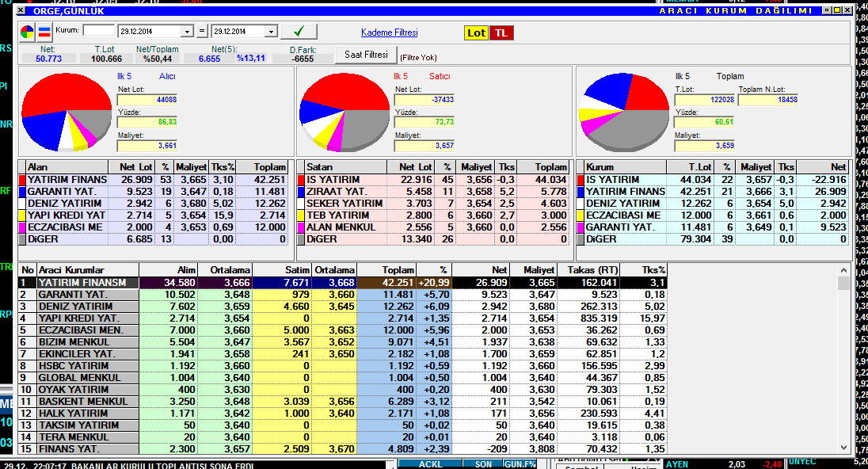Switch to the red TL display mode
The image size is (868, 469).
click(501, 32)
